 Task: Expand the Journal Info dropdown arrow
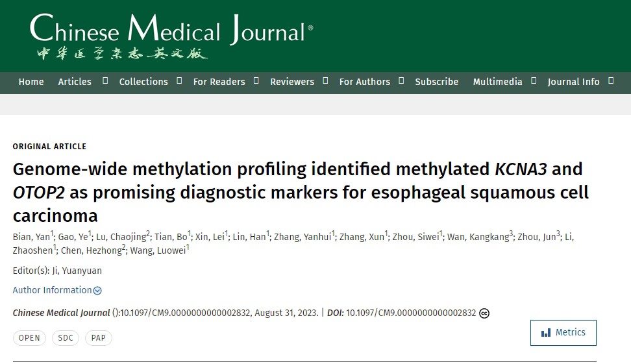point(611,81)
